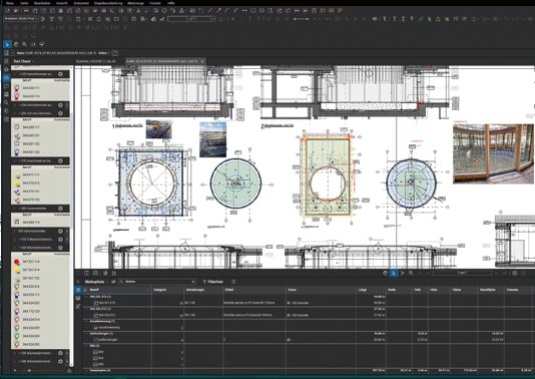Click the Suchen search field in markups list
This screenshot has height=379, width=535.
(x=157, y=281)
